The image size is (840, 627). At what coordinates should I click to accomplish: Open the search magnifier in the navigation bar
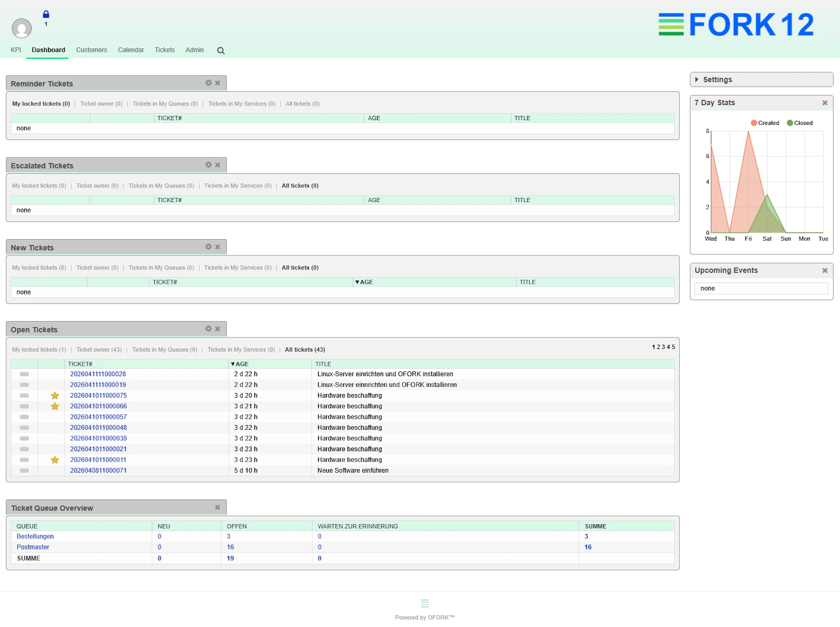tap(220, 51)
